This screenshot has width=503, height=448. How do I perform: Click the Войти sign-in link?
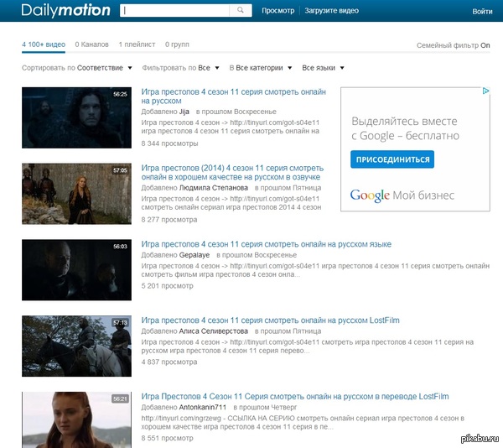482,12
